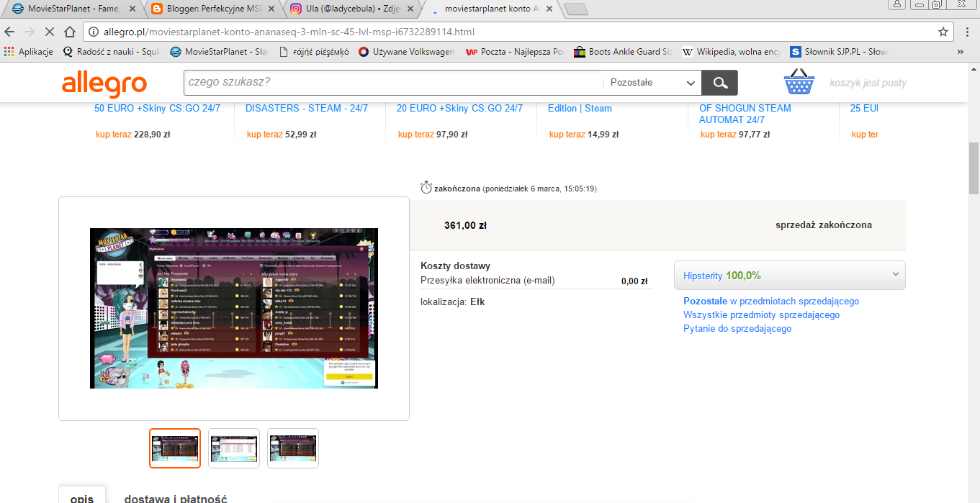This screenshot has height=503, width=980.
Task: Open Wszystkie przedmioty sprzedającego link
Action: pos(761,315)
